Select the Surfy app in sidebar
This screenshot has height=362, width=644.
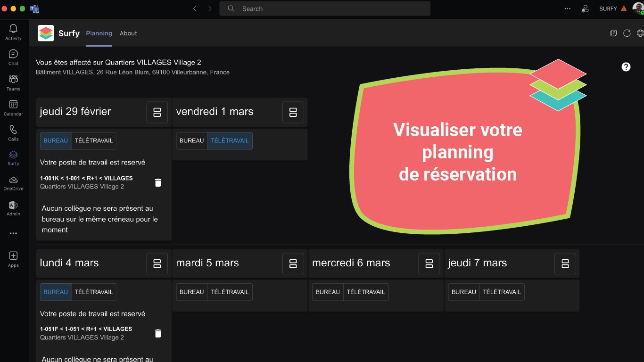13,157
